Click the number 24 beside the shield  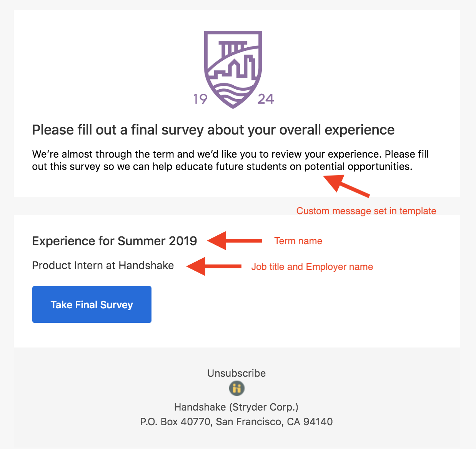(x=266, y=99)
